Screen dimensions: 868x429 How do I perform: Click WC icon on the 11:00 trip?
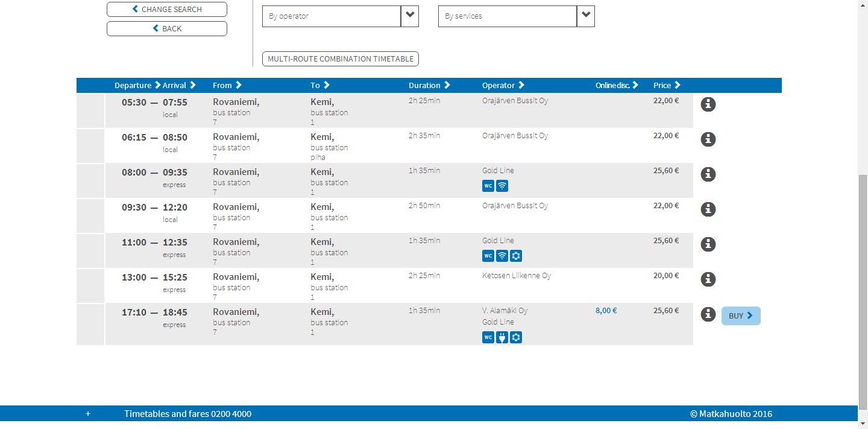[x=488, y=256]
